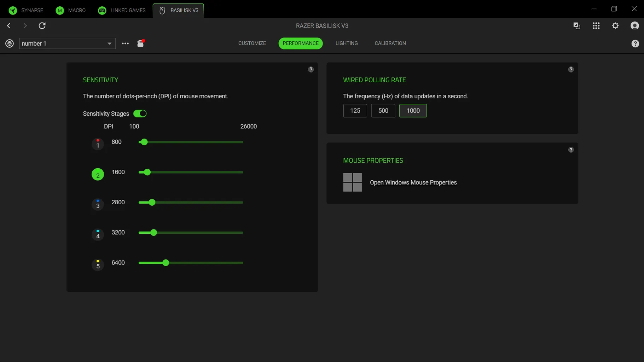This screenshot has width=644, height=362.
Task: Open the Calibration tab
Action: click(390, 43)
